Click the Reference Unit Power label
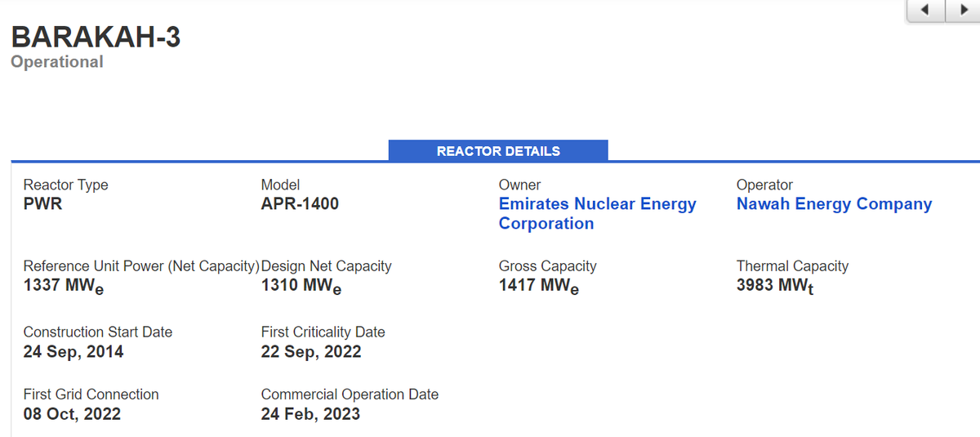 [x=140, y=266]
